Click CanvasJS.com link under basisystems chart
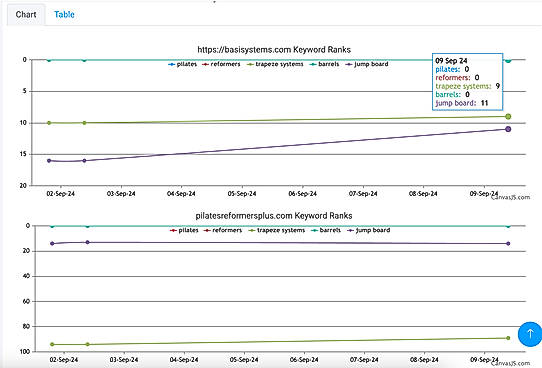 [x=511, y=197]
